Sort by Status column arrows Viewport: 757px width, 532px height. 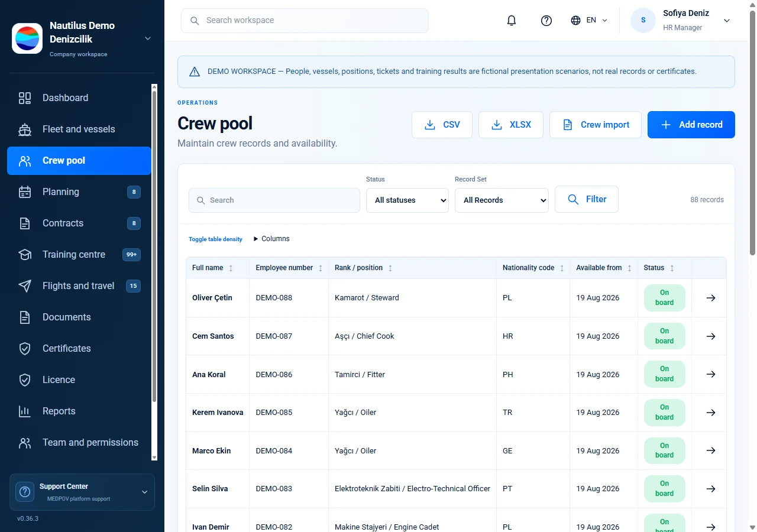click(672, 268)
